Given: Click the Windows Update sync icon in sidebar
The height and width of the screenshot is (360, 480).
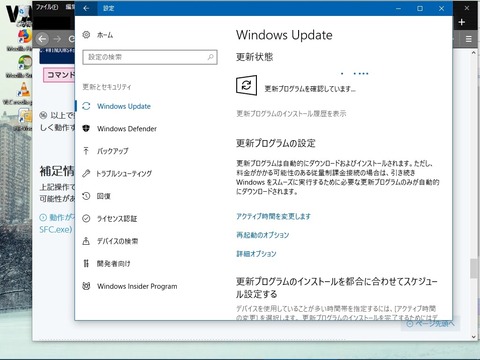Looking at the screenshot, I should [86, 106].
